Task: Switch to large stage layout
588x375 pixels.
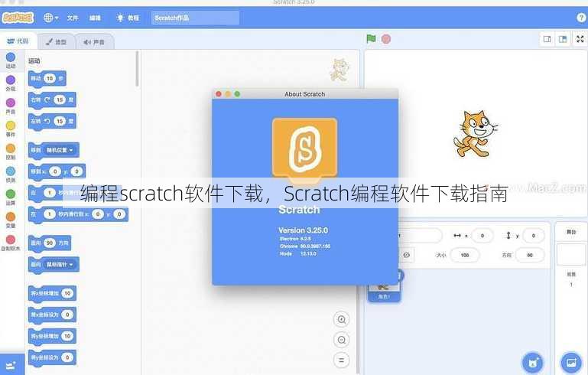Action: tap(563, 39)
